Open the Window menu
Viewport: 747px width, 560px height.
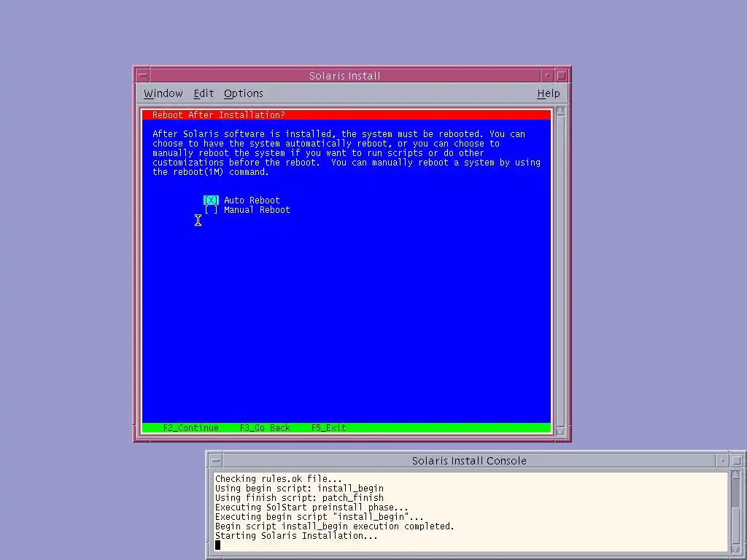pos(163,93)
